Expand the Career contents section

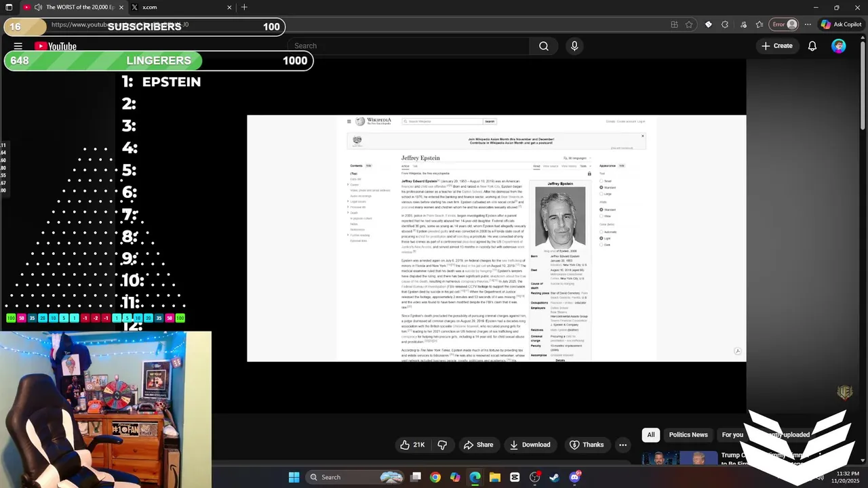click(348, 185)
